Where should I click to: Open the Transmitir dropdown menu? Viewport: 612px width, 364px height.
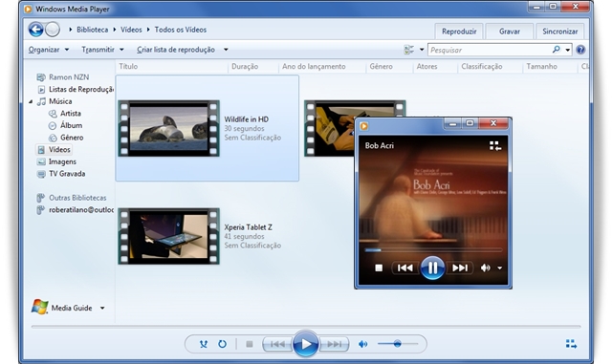tap(102, 50)
